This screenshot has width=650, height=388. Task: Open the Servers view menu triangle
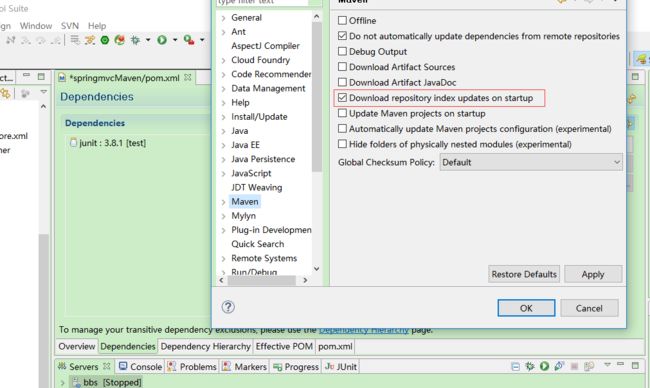(607, 365)
